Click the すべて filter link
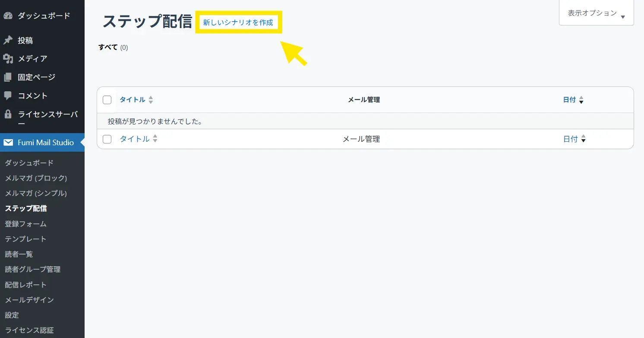The width and height of the screenshot is (644, 338). (x=108, y=47)
